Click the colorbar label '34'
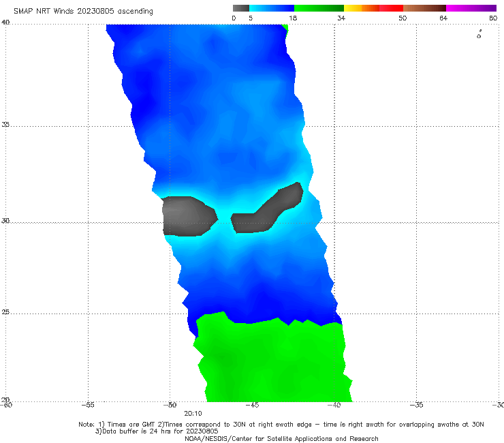Screen dimensions: 504x443 341,18
